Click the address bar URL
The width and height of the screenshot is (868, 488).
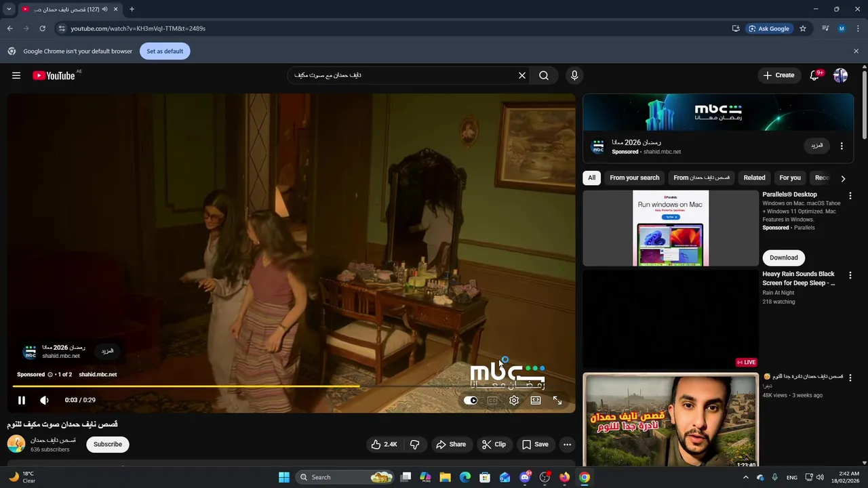point(138,28)
